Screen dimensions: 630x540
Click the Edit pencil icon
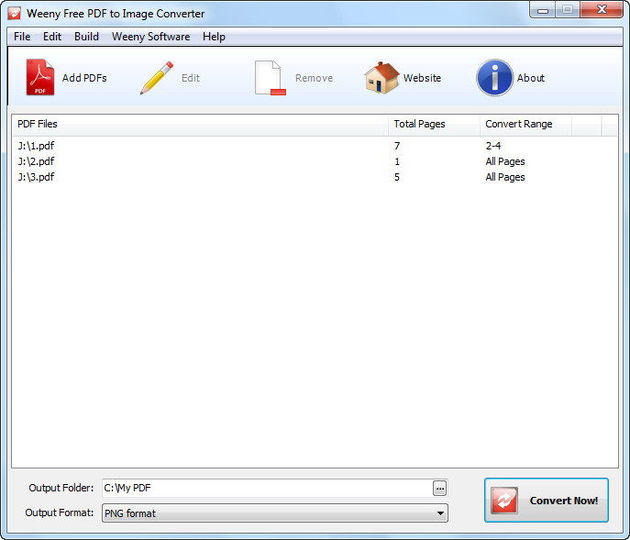coord(156,78)
